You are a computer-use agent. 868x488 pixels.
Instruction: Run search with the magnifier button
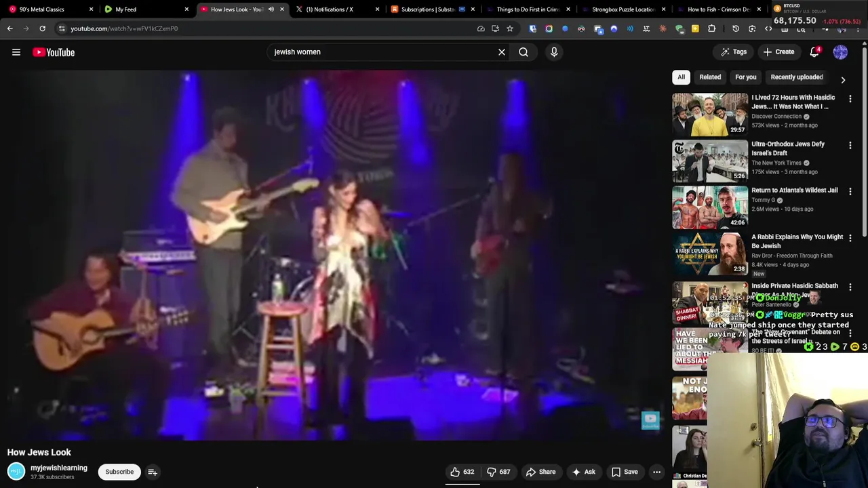click(524, 52)
